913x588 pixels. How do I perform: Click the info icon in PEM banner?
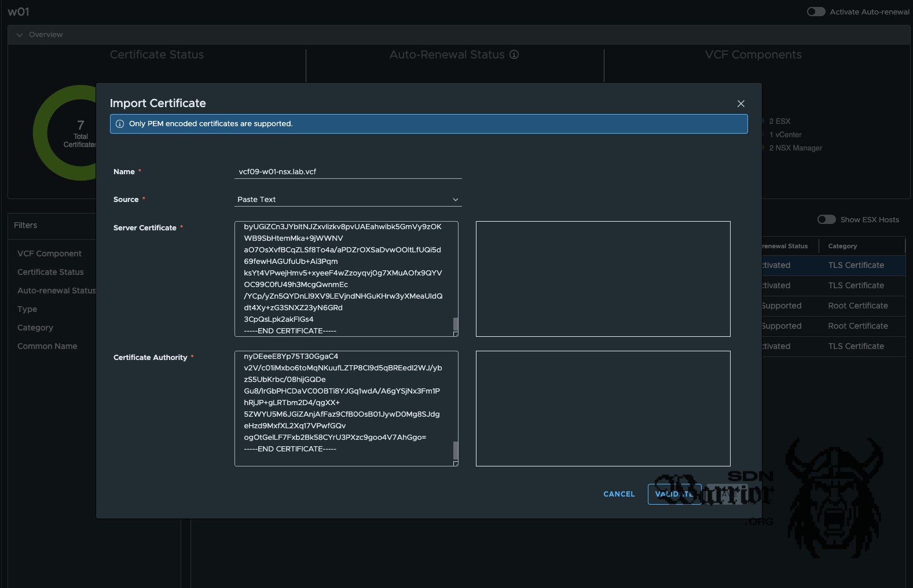point(120,124)
